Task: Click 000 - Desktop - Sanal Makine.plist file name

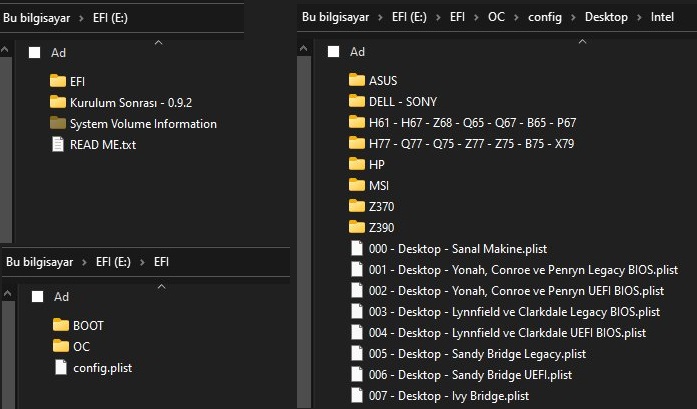Action: pos(457,249)
